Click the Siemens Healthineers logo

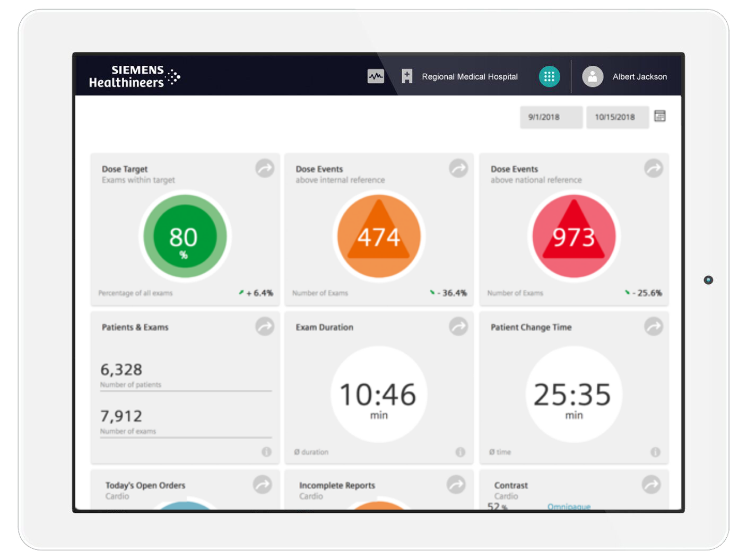134,76
